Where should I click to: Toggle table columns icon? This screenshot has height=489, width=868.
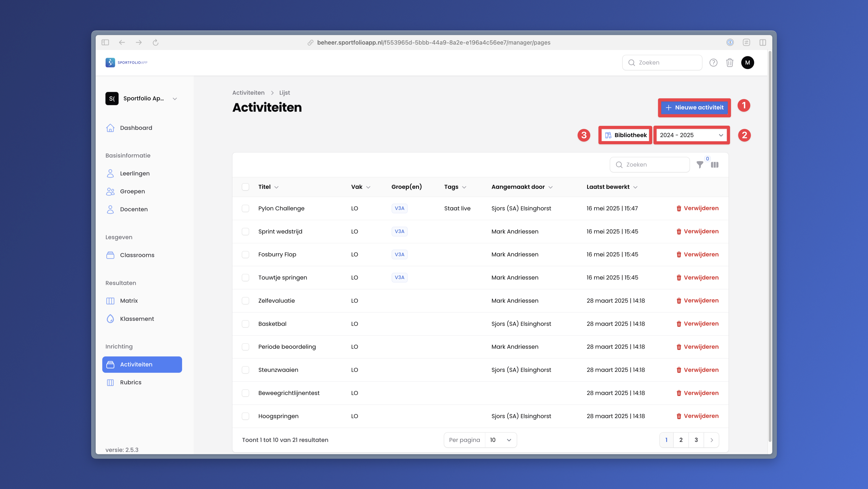(x=715, y=165)
